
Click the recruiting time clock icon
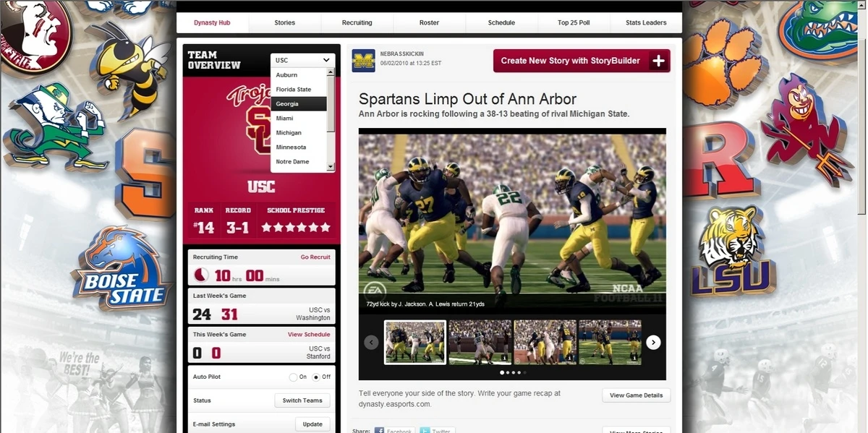coord(202,275)
